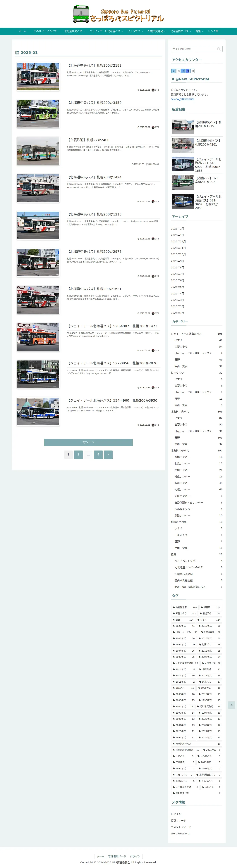Go to page 4 in pagination

tap(98, 455)
